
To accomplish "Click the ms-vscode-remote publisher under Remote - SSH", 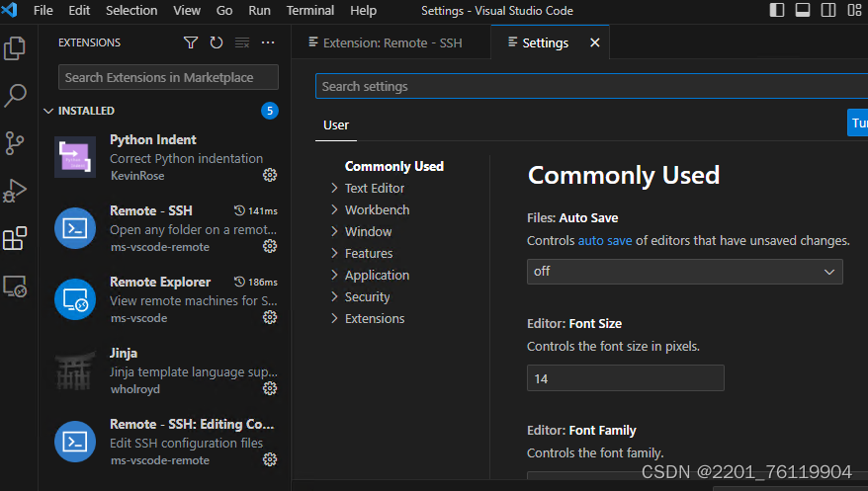I will coord(160,247).
